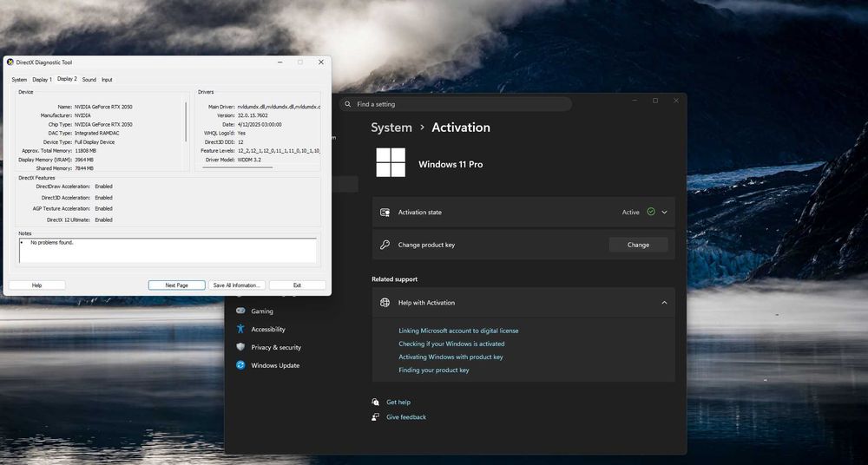This screenshot has width=868, height=465.
Task: Click the Notes text box in DxDiag
Action: (x=168, y=251)
